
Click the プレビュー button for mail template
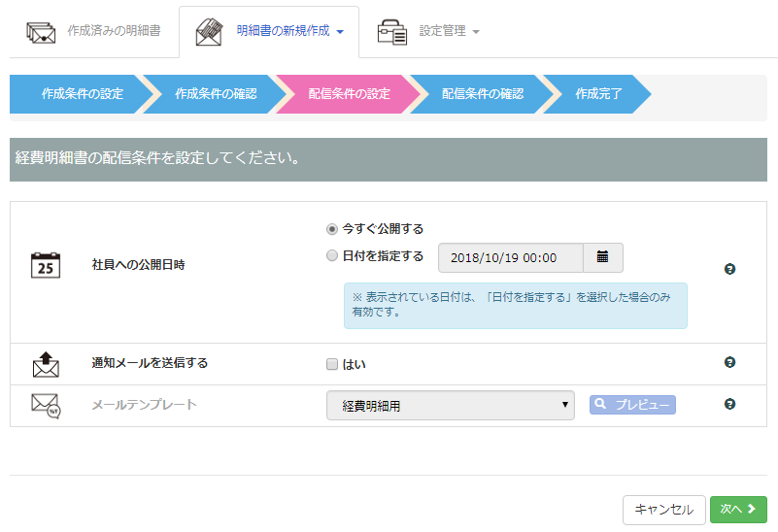click(x=632, y=405)
